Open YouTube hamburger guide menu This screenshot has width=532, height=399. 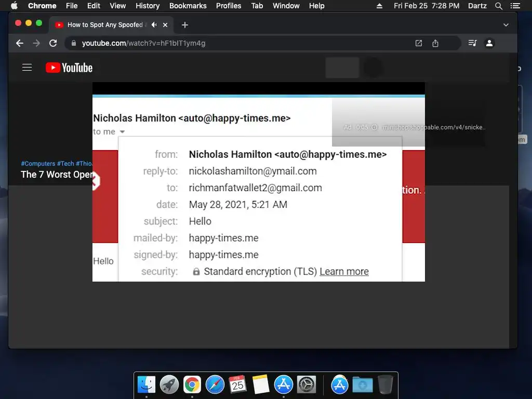pos(27,68)
